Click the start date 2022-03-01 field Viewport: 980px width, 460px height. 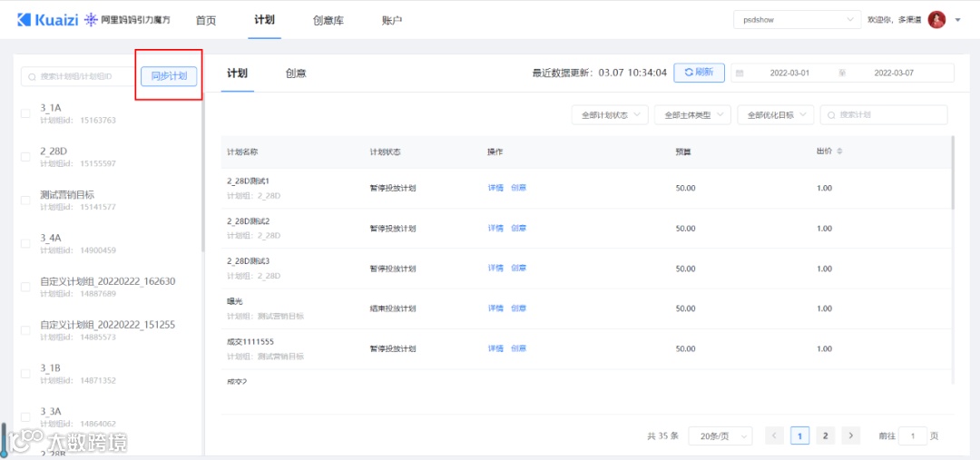click(789, 73)
